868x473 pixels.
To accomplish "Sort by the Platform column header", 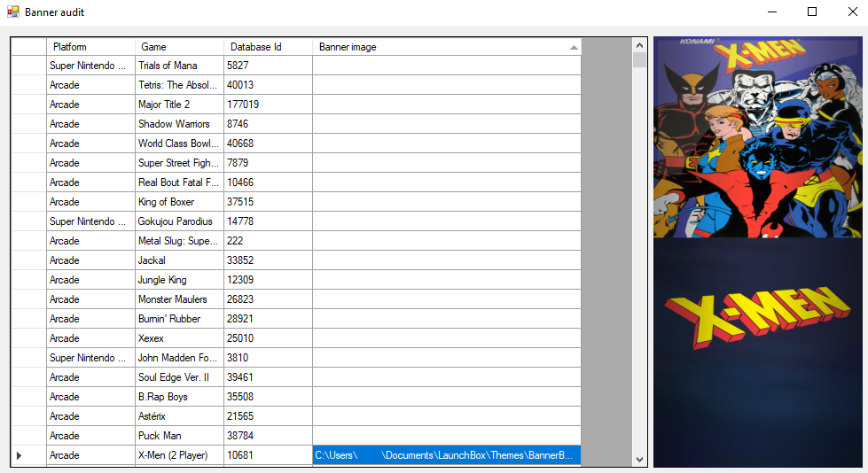I will [90, 46].
